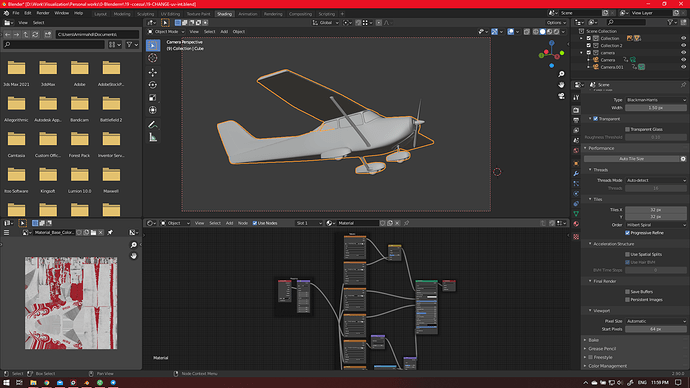The width and height of the screenshot is (690, 388).
Task: Open Threads Mode Auto-detect dropdown
Action: click(x=656, y=180)
